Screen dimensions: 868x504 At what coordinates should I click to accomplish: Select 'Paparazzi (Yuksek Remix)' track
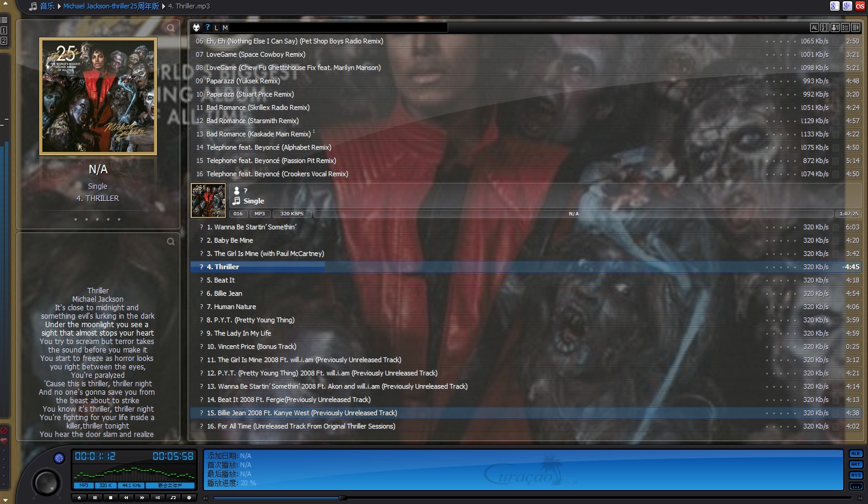pos(525,81)
